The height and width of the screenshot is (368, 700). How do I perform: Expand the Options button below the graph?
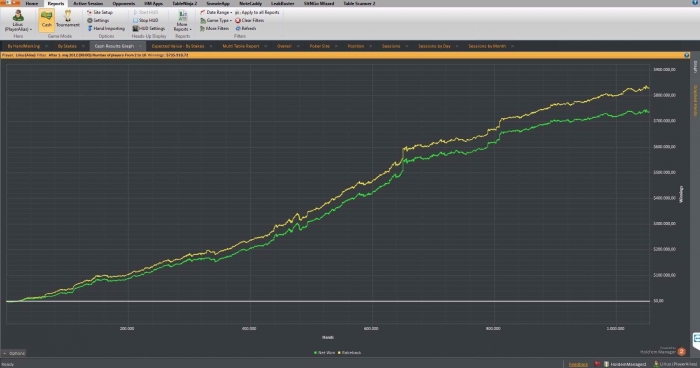click(14, 353)
